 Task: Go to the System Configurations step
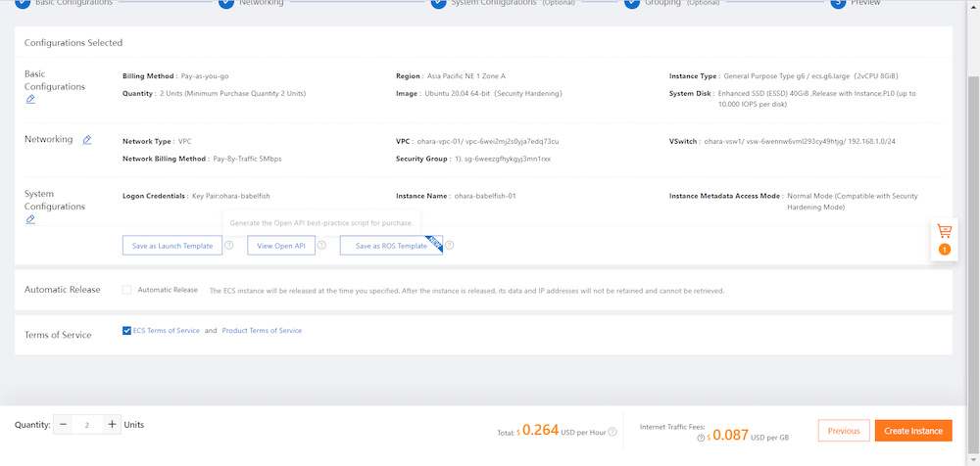pyautogui.click(x=503, y=3)
